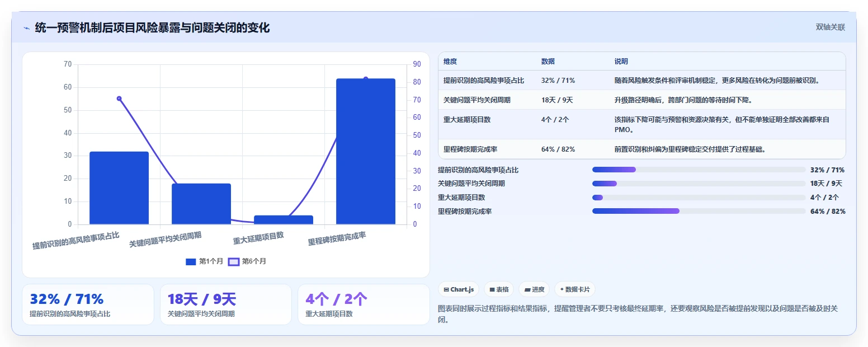Image resolution: width=868 pixels, height=347 pixels.
Task: Click the 32% / 71% progress bar
Action: [x=699, y=170]
